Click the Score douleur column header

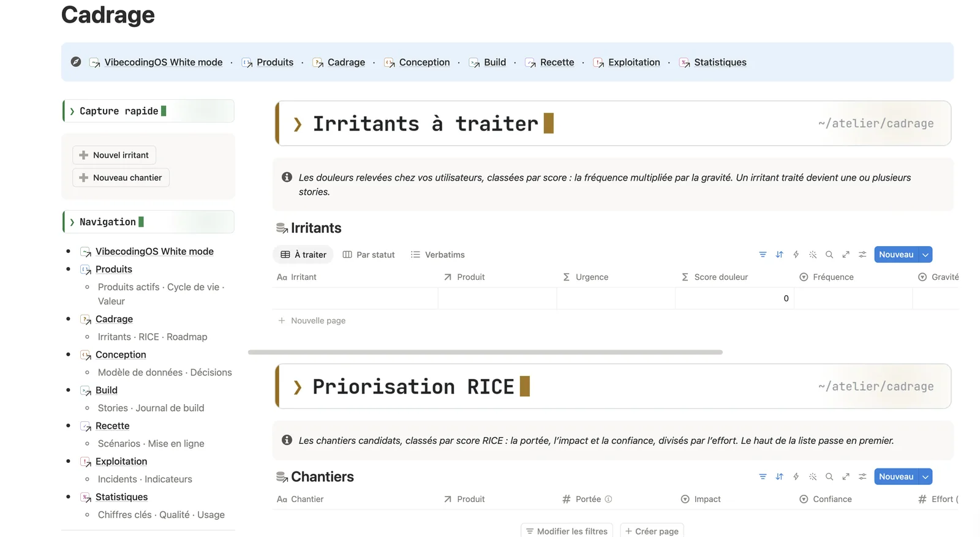click(x=734, y=277)
